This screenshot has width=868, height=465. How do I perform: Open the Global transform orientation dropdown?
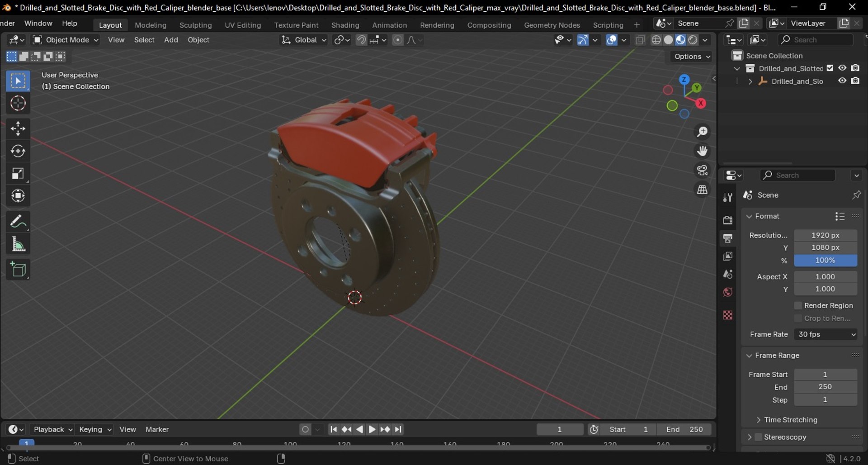tap(303, 40)
